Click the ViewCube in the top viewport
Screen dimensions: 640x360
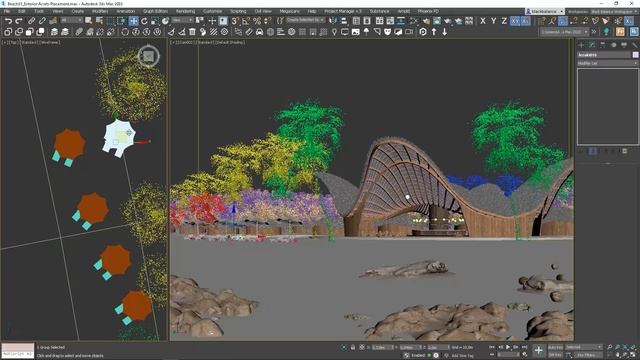[148, 56]
